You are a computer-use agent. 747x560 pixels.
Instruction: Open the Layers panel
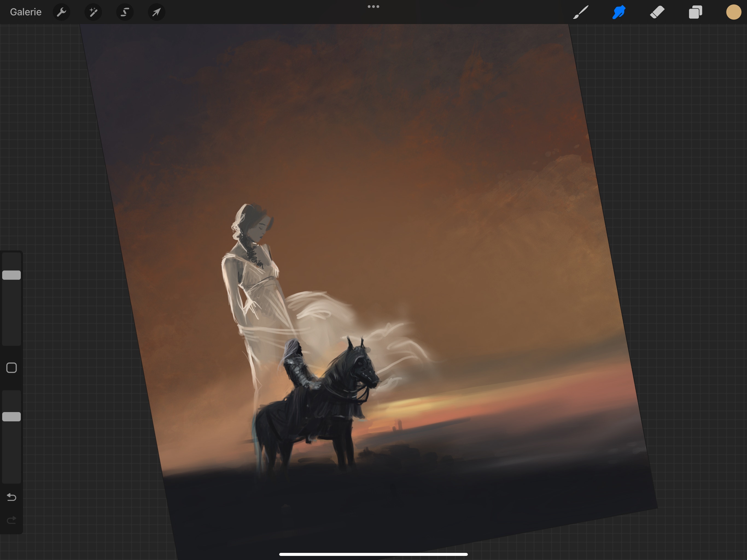[x=695, y=12]
